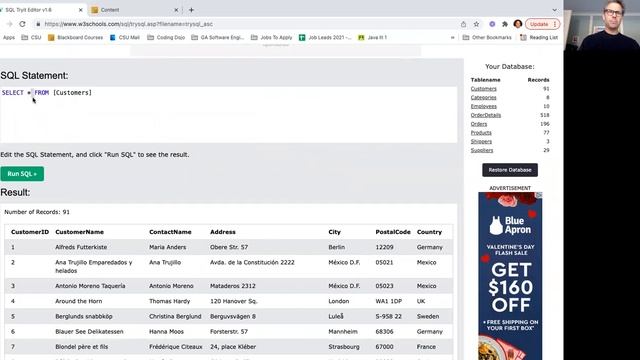Select the Antonio Moreno Taquería cell

coord(90,286)
